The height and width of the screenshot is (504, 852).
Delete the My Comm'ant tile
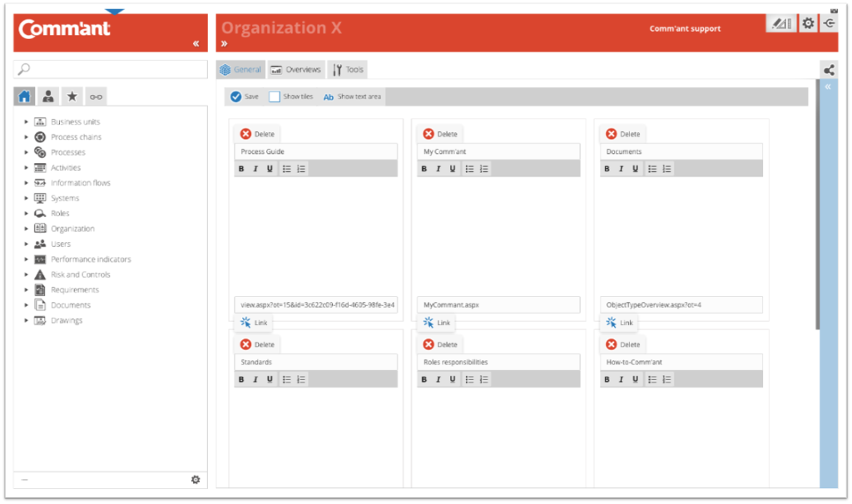tap(439, 133)
